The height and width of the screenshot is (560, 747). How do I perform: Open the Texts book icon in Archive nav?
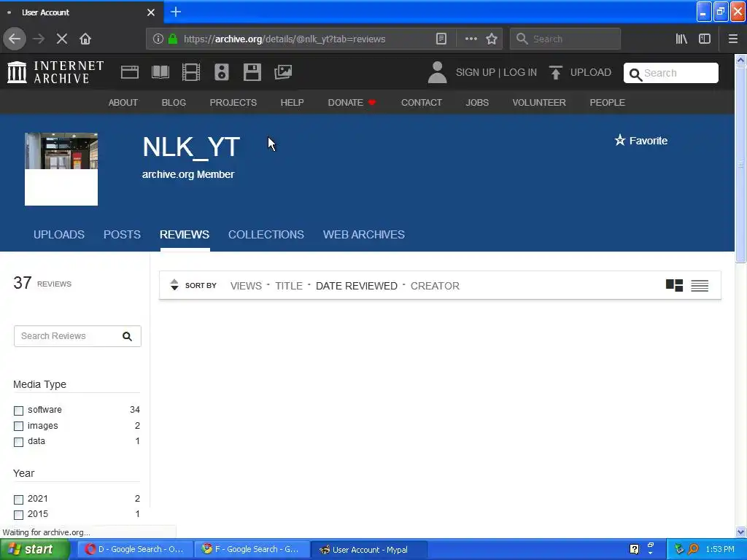tap(160, 72)
